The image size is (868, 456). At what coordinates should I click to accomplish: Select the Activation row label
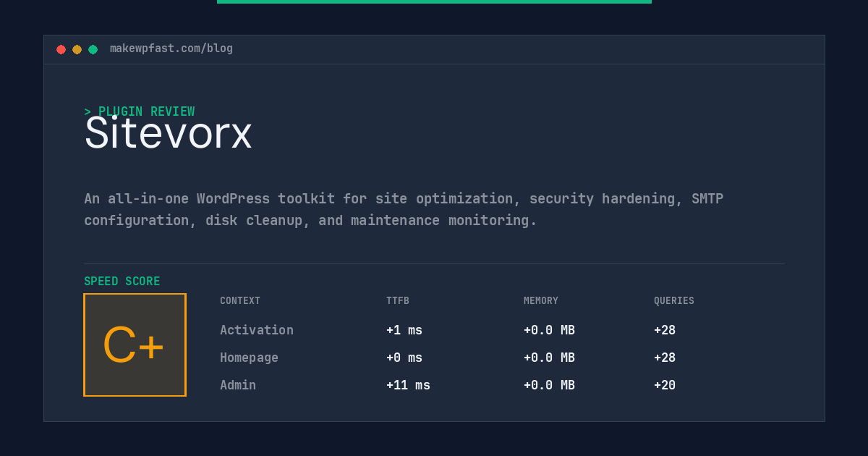pyautogui.click(x=257, y=330)
